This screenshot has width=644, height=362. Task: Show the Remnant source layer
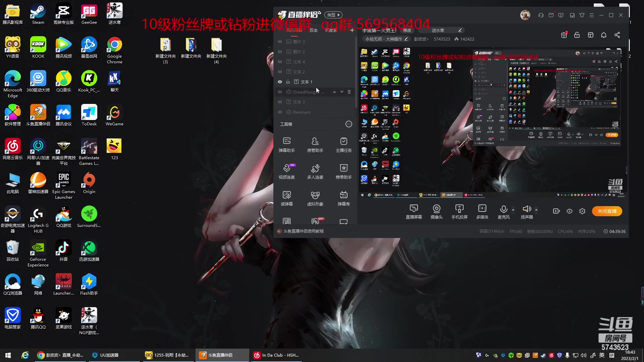(x=280, y=112)
